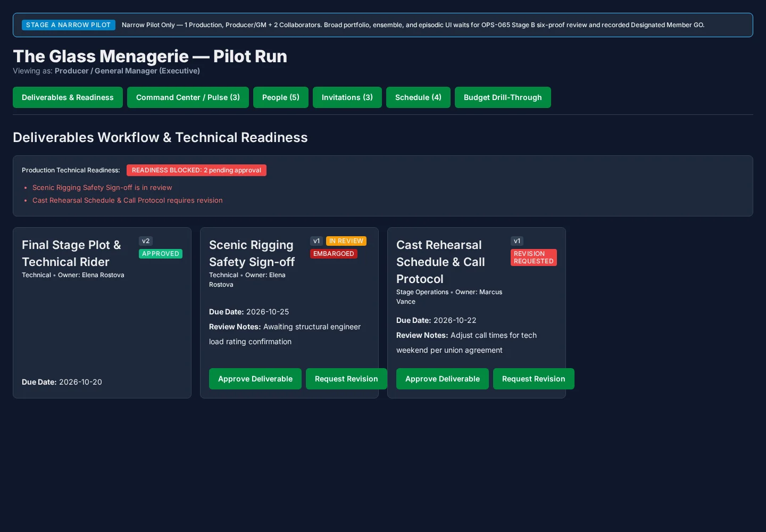Click the 'Production Technical Readiness:' label
Viewport: 766px width, 532px height.
pyautogui.click(x=71, y=170)
